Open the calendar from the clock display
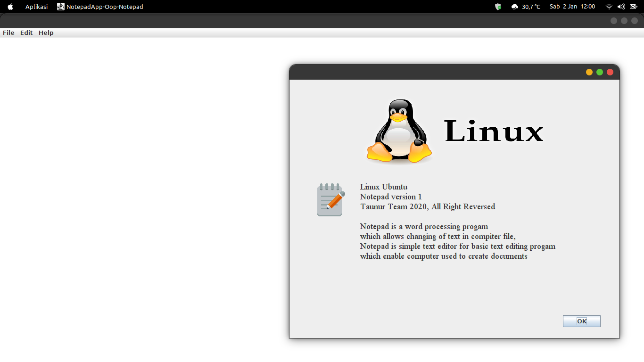The height and width of the screenshot is (362, 644). pyautogui.click(x=572, y=7)
